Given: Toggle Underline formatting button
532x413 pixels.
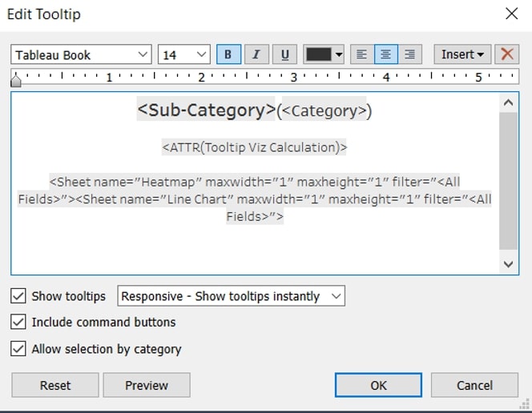Looking at the screenshot, I should (x=285, y=54).
